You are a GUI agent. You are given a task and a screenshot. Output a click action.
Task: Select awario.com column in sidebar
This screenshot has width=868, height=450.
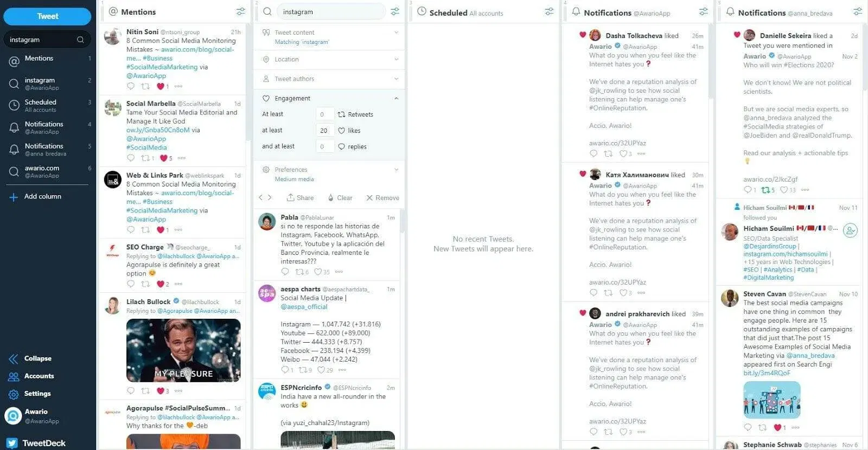(48, 171)
